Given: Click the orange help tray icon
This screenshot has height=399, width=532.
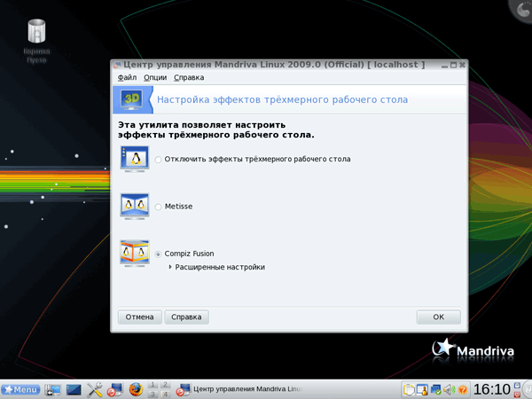Looking at the screenshot, I should (x=463, y=389).
